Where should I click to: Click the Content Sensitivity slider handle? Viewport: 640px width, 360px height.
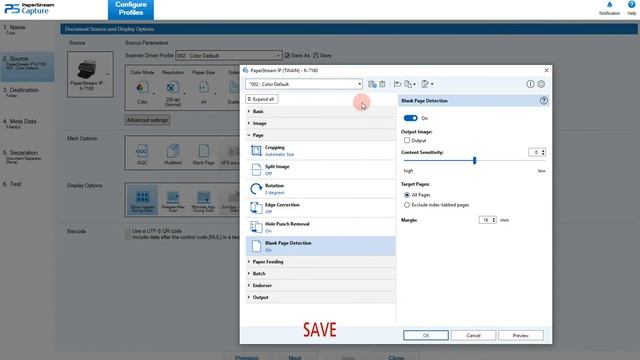point(474,160)
